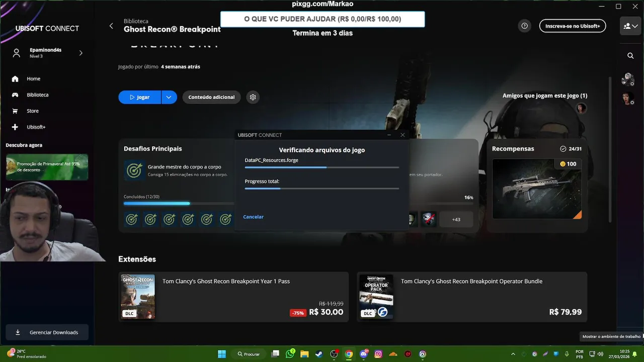This screenshot has width=644, height=362.
Task: Click the microphone tray icon
Action: (567, 354)
